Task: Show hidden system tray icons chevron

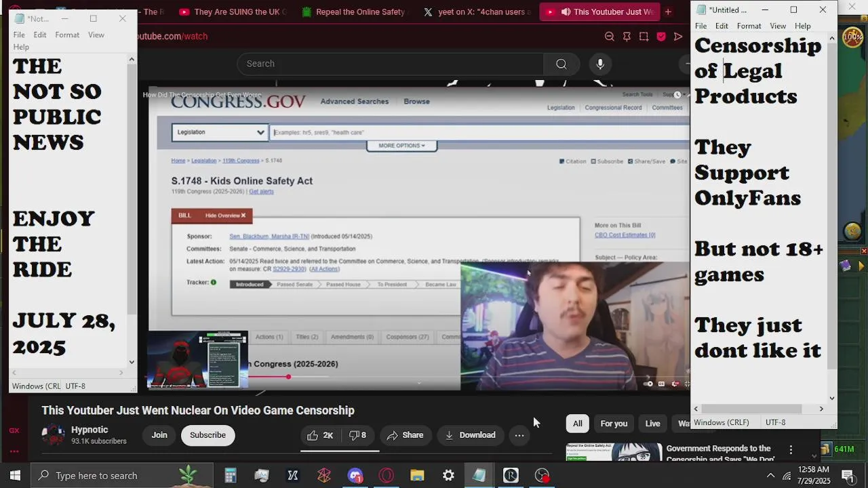Action: pyautogui.click(x=770, y=476)
